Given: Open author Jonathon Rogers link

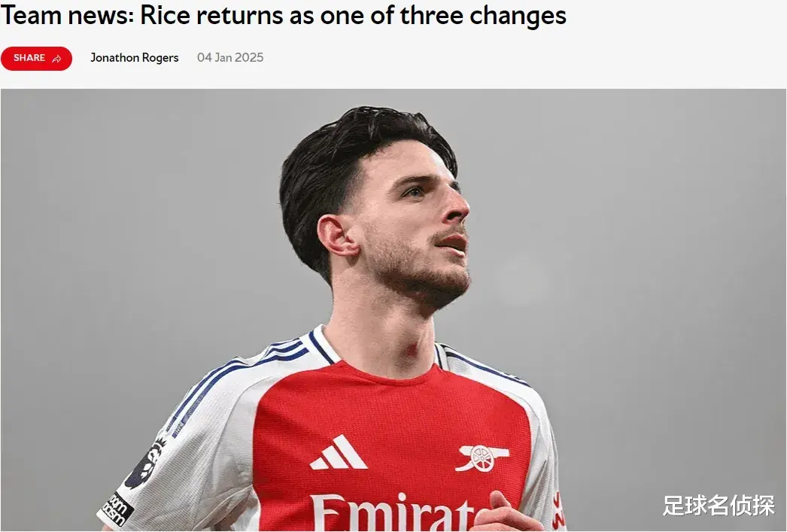Looking at the screenshot, I should [x=134, y=58].
